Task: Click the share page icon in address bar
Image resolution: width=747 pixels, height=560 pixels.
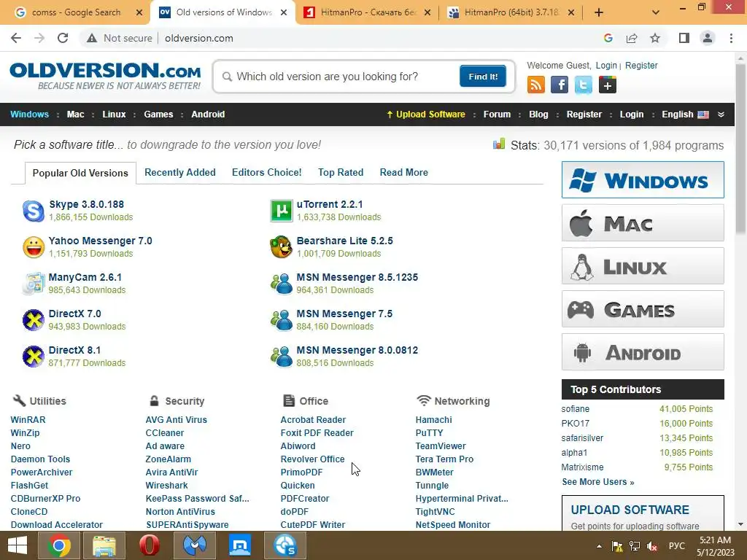Action: [632, 38]
